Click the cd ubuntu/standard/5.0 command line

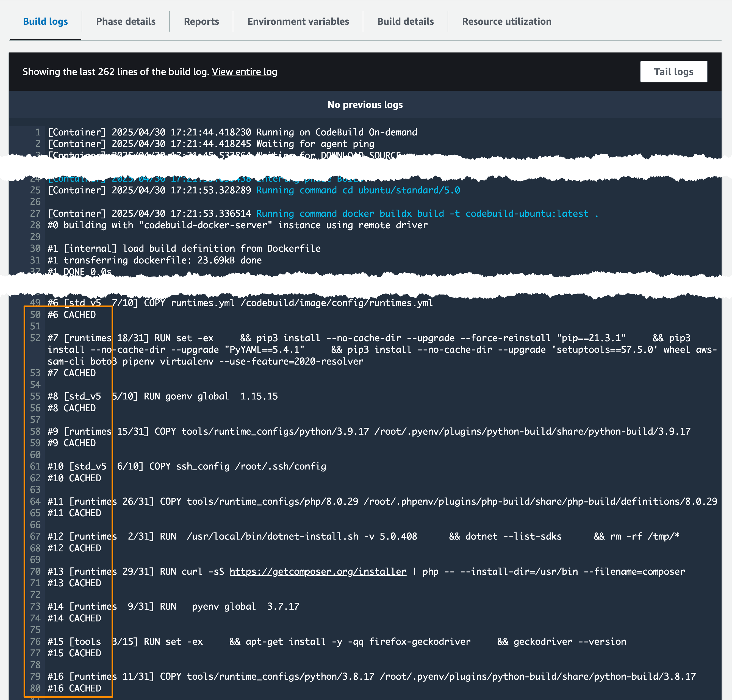tap(357, 190)
